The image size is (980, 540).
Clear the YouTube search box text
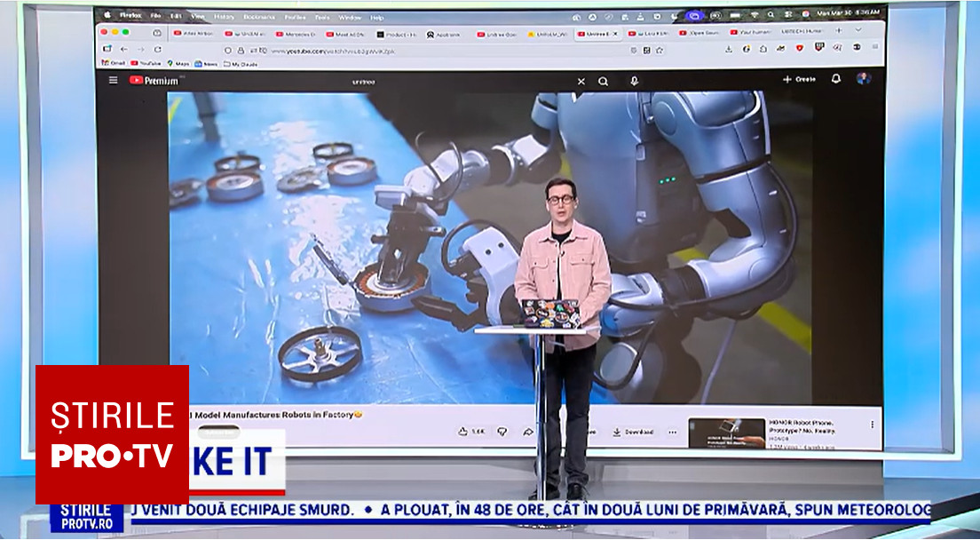click(x=581, y=81)
